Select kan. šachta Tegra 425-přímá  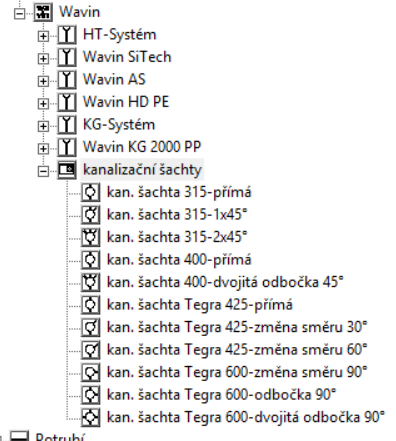(200, 305)
